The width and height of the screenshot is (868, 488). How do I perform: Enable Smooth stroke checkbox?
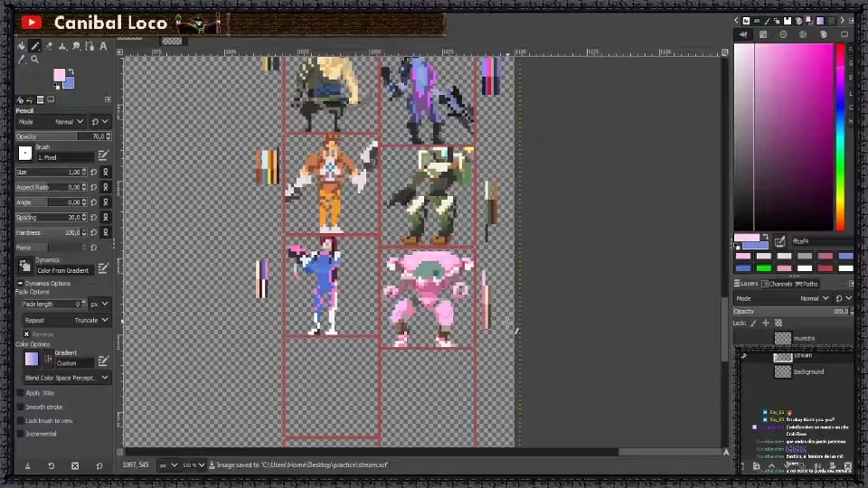coord(21,407)
